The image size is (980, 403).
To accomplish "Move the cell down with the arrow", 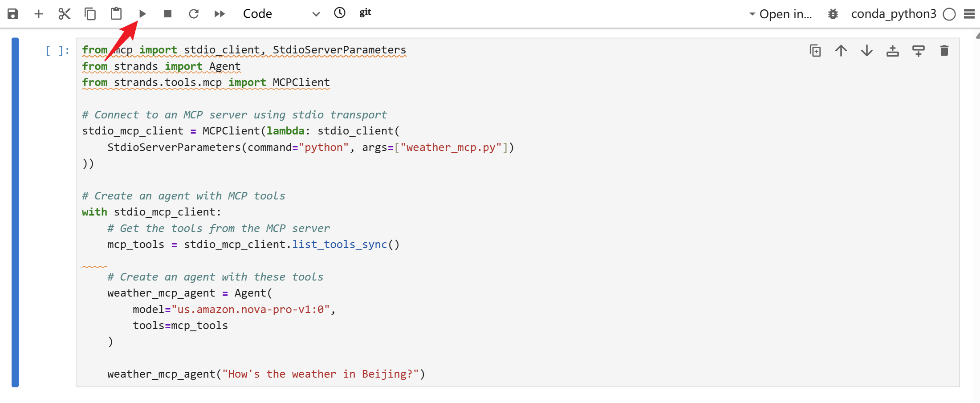I will [x=867, y=51].
